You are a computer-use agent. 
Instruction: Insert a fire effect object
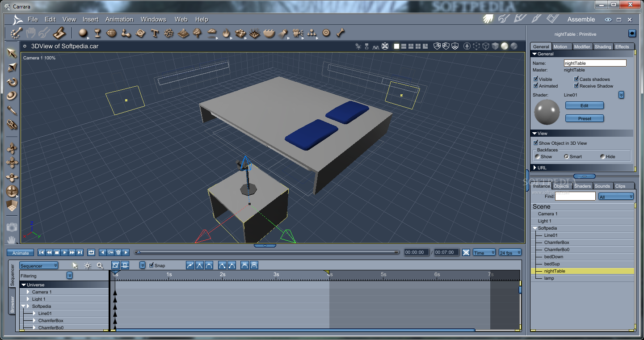pos(226,33)
